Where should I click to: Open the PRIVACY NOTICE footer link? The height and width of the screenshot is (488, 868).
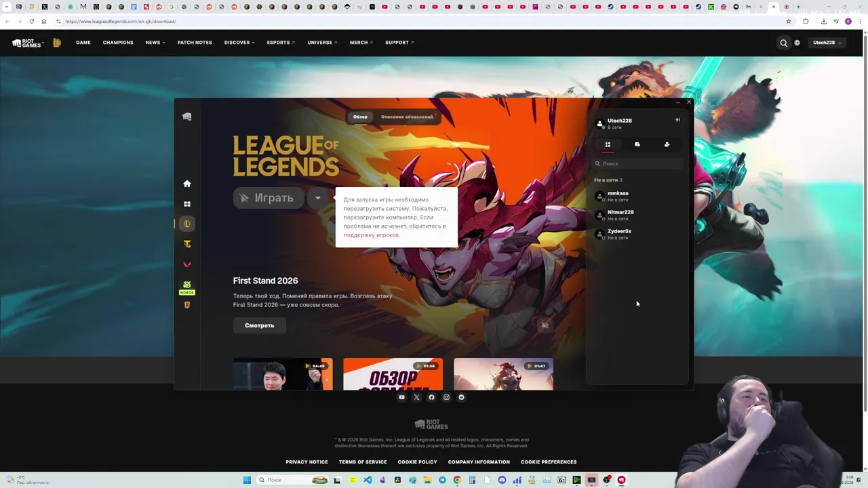307,462
